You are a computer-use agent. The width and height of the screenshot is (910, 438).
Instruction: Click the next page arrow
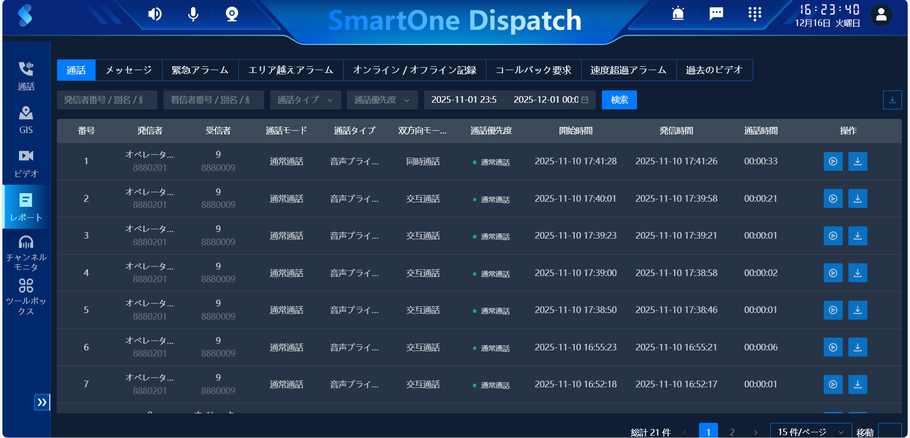click(x=756, y=432)
